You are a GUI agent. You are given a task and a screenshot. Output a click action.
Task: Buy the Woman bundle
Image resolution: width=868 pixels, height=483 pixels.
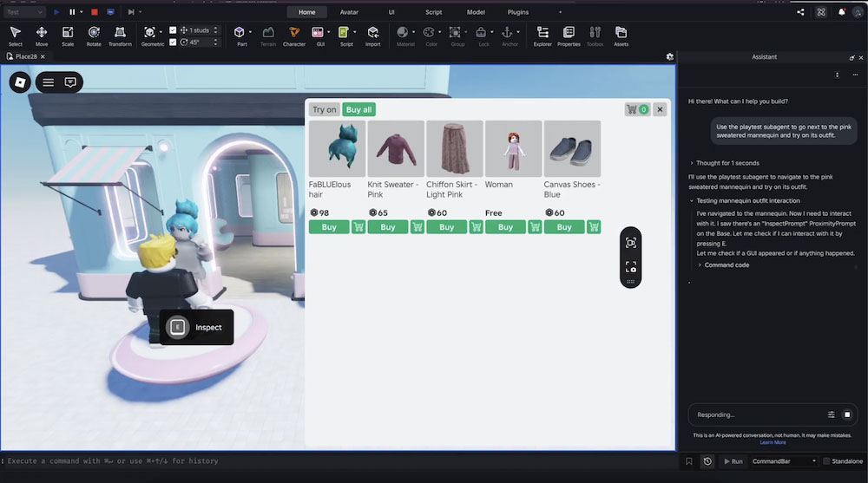pos(505,227)
